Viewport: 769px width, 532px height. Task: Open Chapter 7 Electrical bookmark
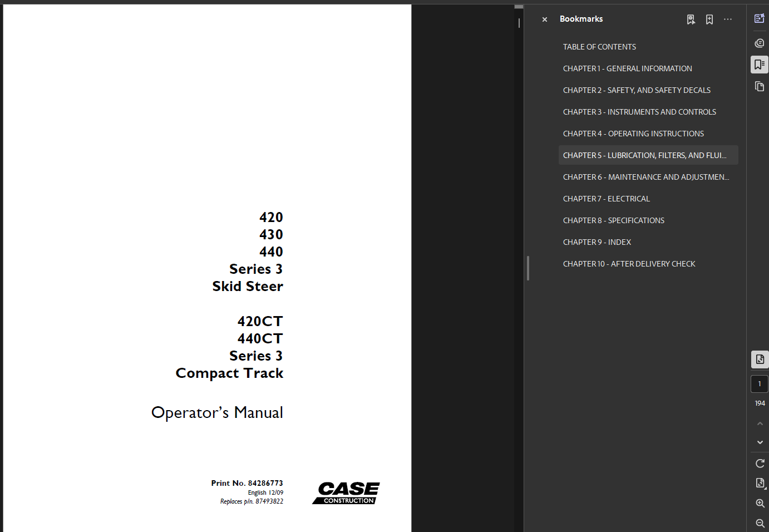[607, 199]
